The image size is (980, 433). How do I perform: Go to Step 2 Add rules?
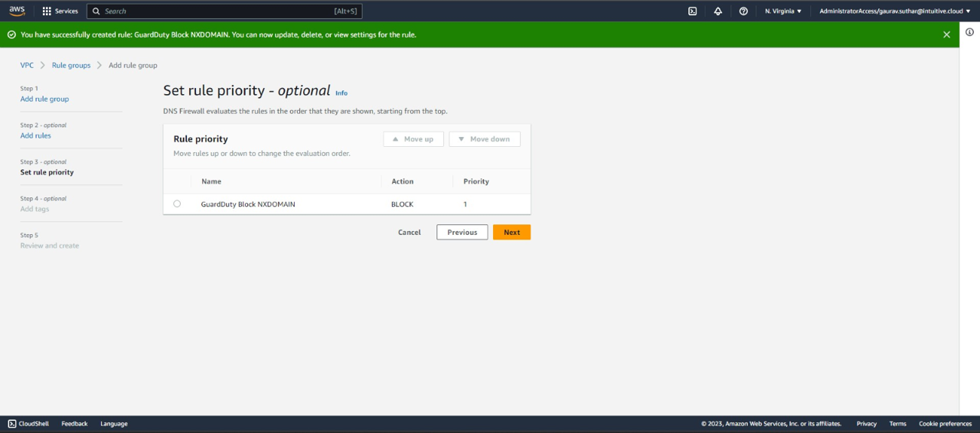36,135
